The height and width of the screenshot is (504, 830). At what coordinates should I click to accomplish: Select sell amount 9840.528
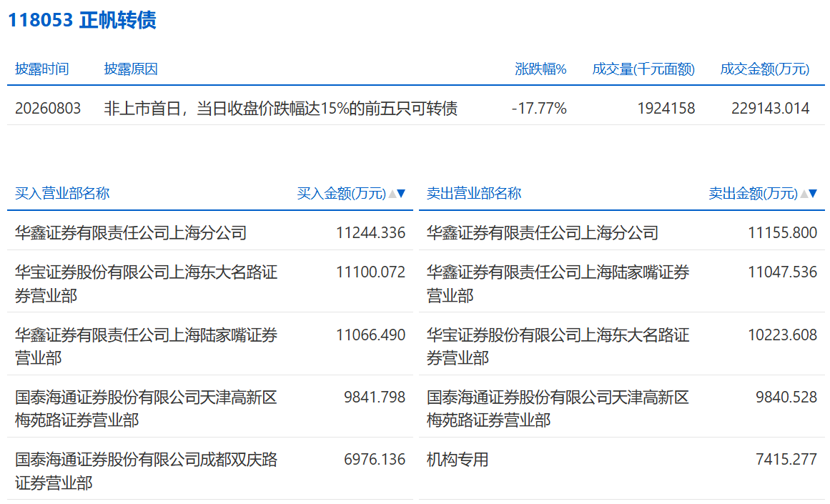(786, 397)
